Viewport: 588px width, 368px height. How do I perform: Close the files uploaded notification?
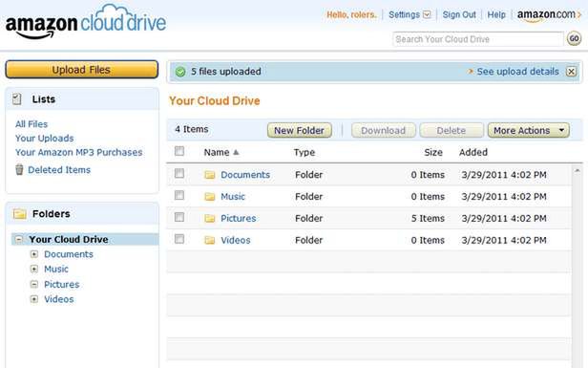571,72
